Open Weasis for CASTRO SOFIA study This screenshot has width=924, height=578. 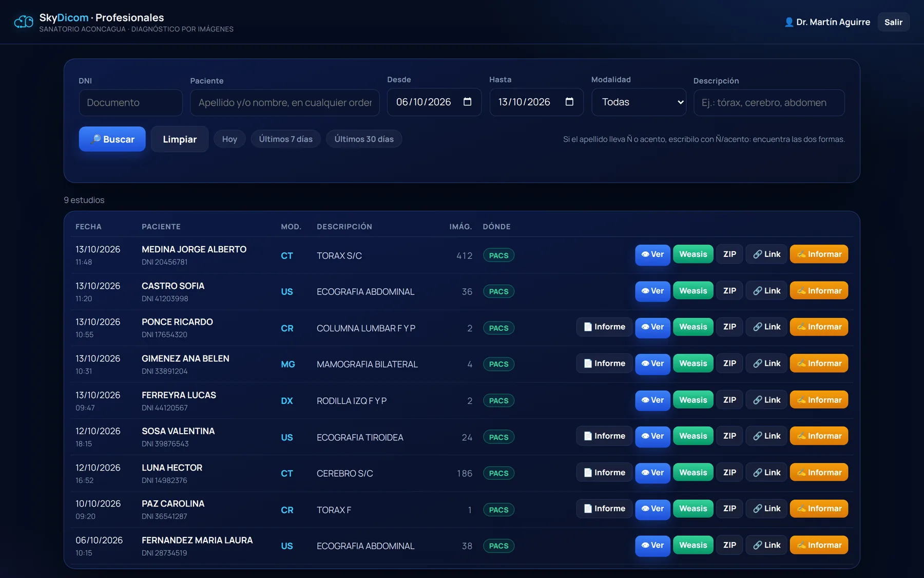(x=693, y=291)
